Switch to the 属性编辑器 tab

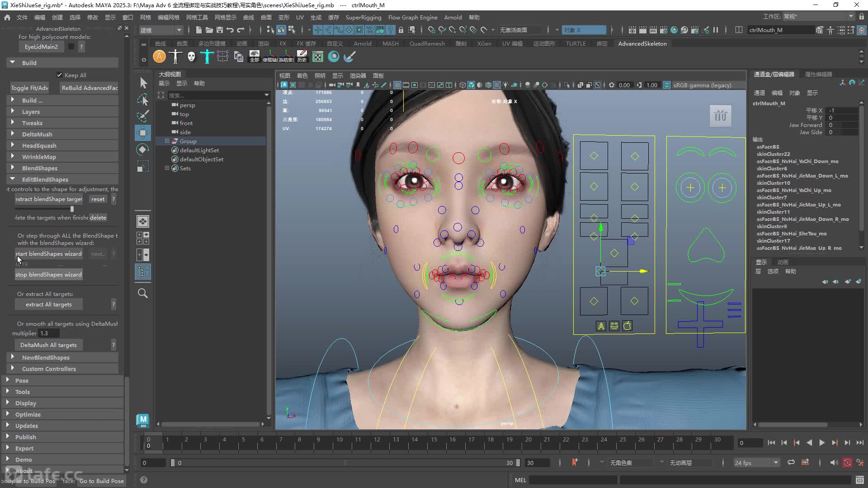coord(819,74)
